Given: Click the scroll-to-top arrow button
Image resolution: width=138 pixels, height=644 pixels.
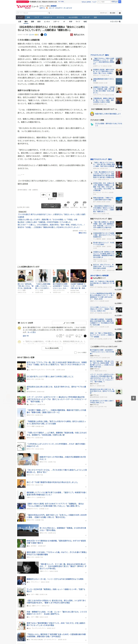Looking at the screenshot, I should 133,398.
